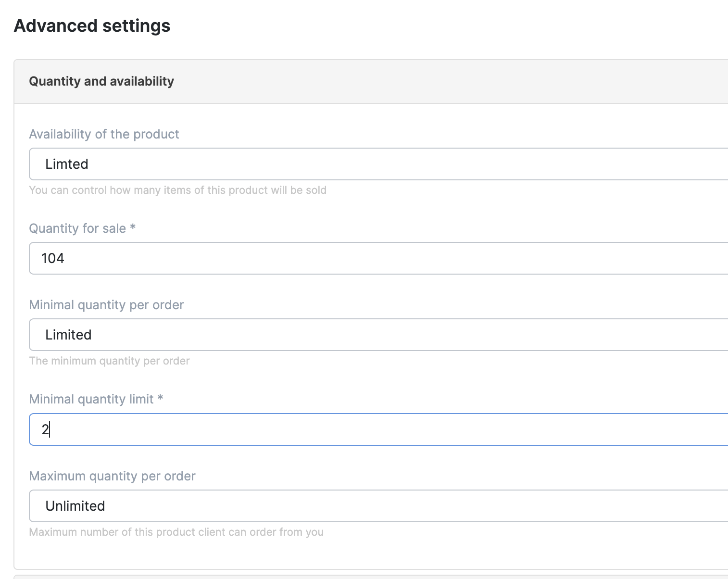Click the "Limted" selected value text
Viewport: 728px width, 579px height.
[x=67, y=164]
